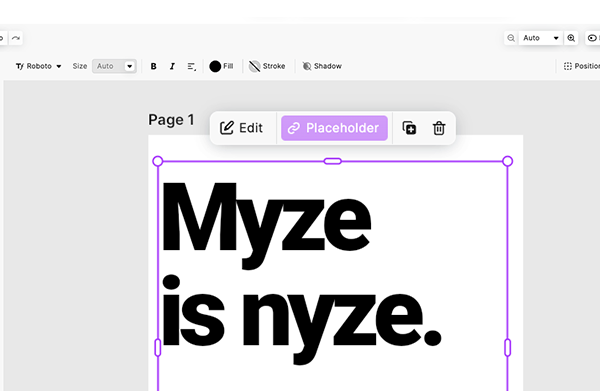The height and width of the screenshot is (391, 600).
Task: Open the text alignment options
Action: point(192,66)
